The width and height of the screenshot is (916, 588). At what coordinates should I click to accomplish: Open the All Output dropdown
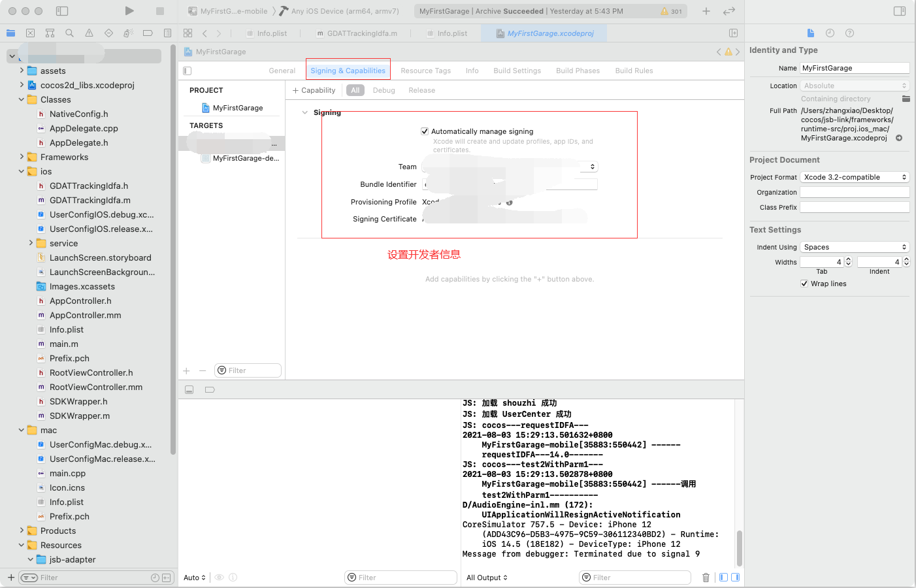click(x=487, y=578)
